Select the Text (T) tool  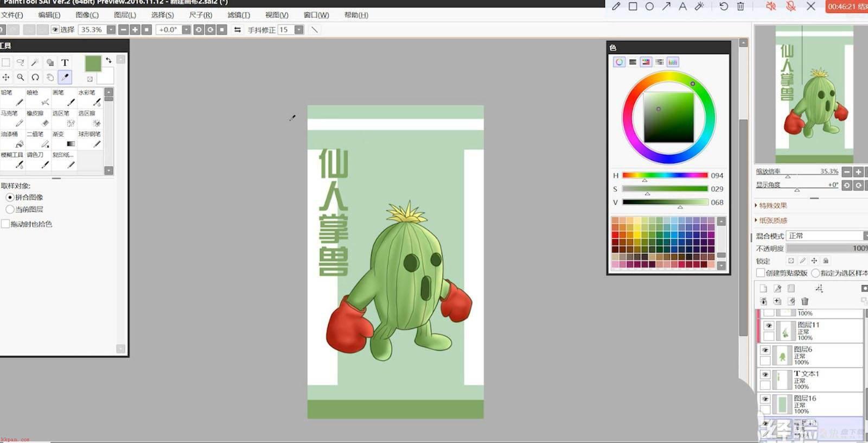[x=65, y=62]
